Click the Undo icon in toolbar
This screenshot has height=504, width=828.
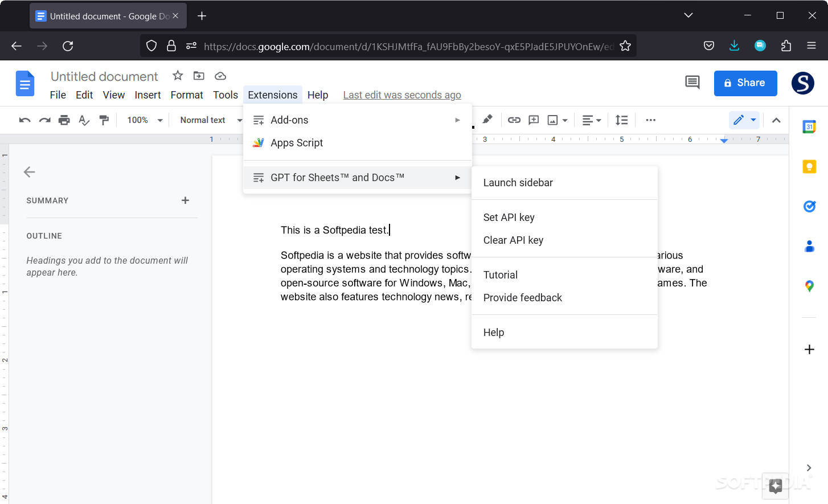tap(24, 120)
